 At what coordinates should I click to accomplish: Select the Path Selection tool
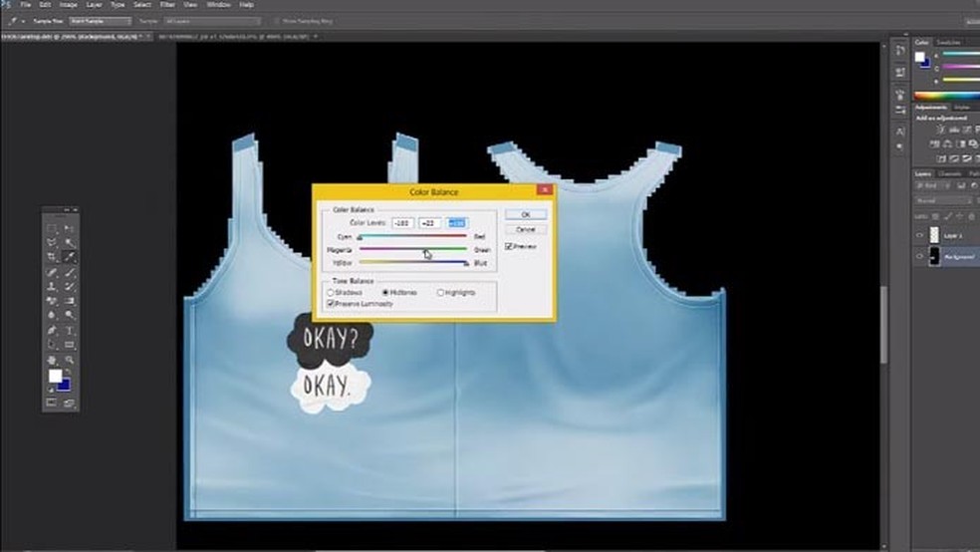tap(52, 345)
